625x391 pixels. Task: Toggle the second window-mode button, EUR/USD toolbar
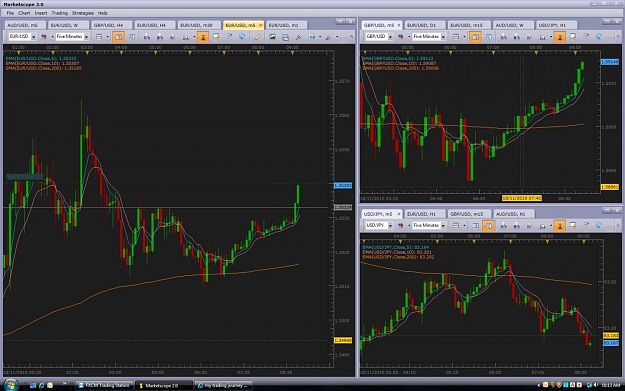[132, 37]
